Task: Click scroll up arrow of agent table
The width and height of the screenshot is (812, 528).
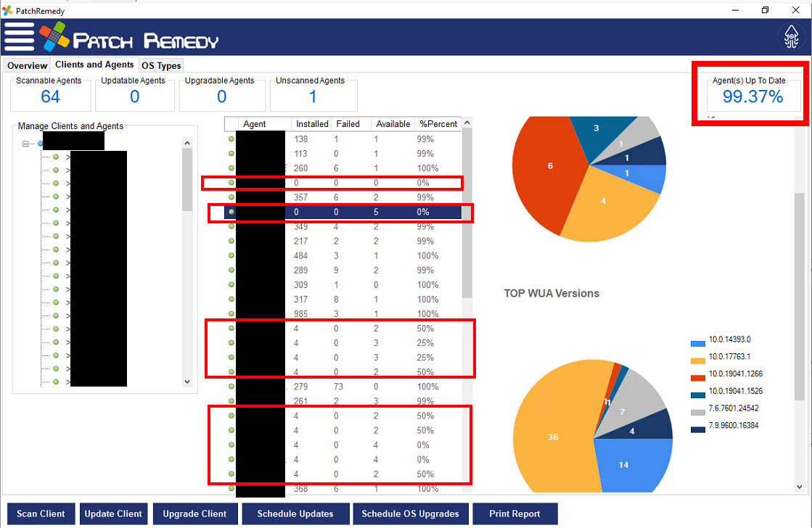Action: (x=467, y=123)
